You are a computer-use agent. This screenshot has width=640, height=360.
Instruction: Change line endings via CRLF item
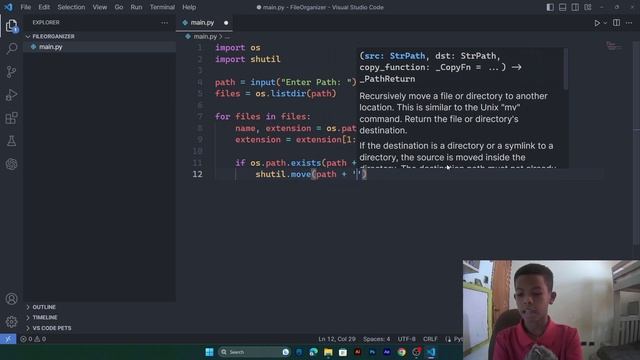[x=430, y=339]
